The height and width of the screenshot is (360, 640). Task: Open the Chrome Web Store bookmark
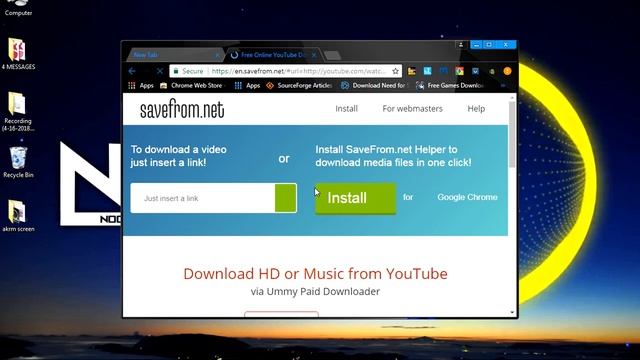pos(191,85)
